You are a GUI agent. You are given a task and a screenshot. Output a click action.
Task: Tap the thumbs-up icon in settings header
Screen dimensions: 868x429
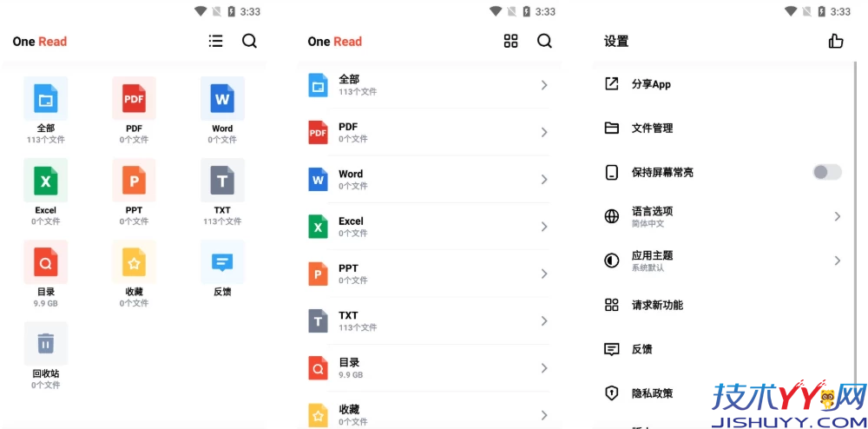[835, 41]
